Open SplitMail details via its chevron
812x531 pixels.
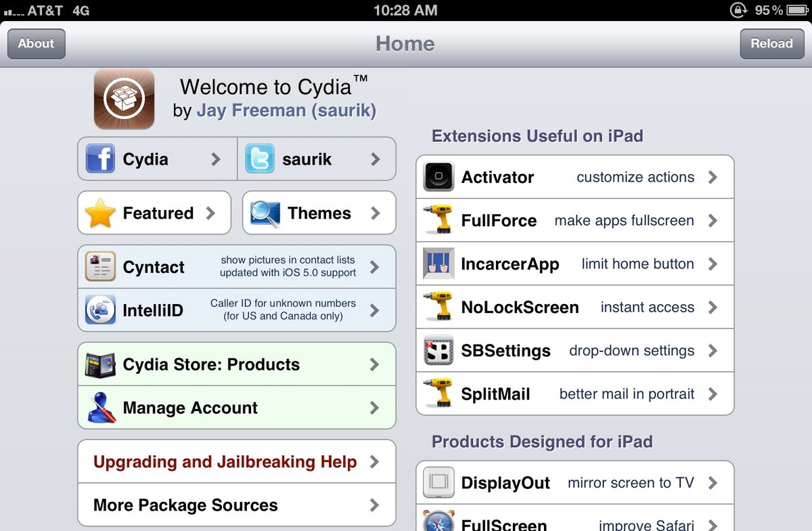click(713, 394)
